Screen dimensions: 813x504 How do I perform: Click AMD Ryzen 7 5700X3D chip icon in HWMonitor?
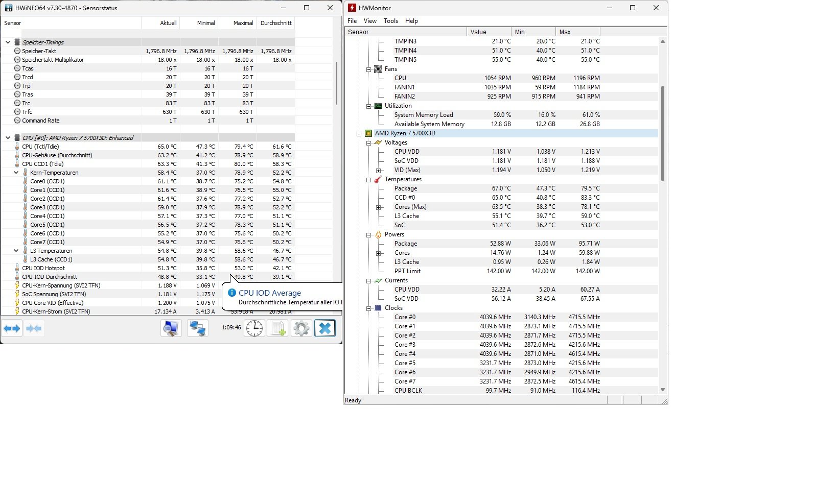coord(368,133)
